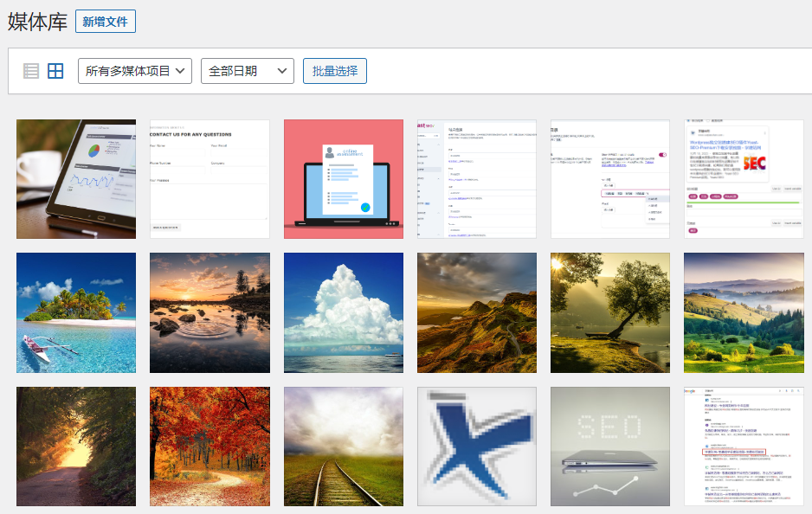Select the laptop on pink background image
This screenshot has height=514, width=812.
[x=343, y=178]
